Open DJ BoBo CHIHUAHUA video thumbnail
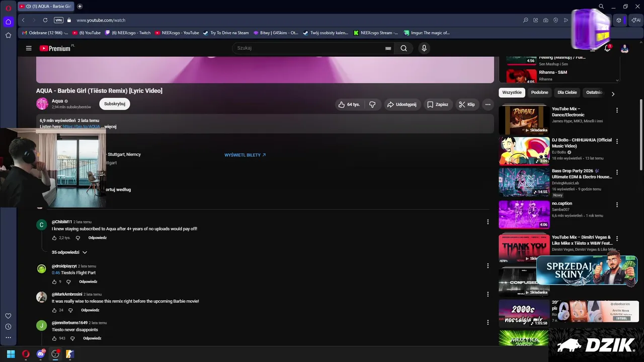The width and height of the screenshot is (644, 362). pos(524,151)
